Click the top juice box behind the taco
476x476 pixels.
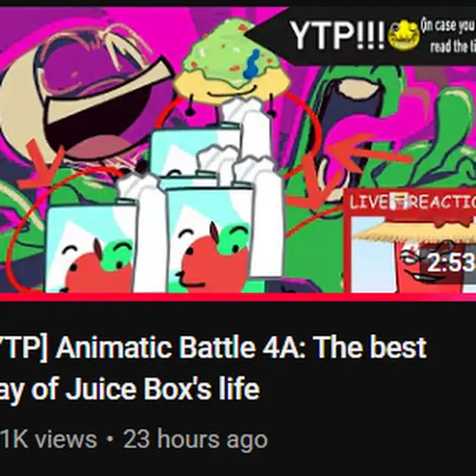195,150
